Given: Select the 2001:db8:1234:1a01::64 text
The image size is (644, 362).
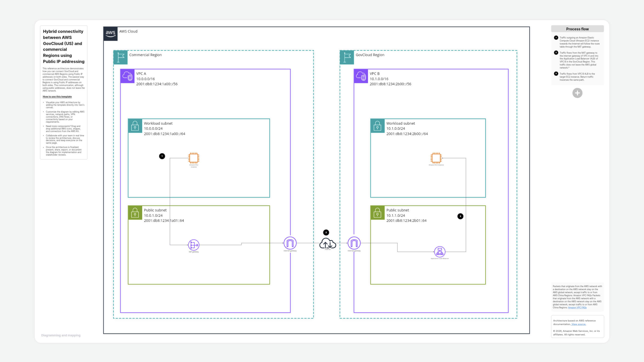Looking at the screenshot, I should pos(164,220).
